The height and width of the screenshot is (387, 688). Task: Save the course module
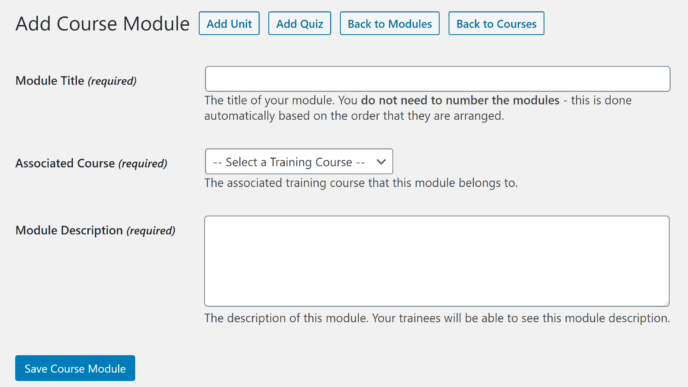point(75,368)
